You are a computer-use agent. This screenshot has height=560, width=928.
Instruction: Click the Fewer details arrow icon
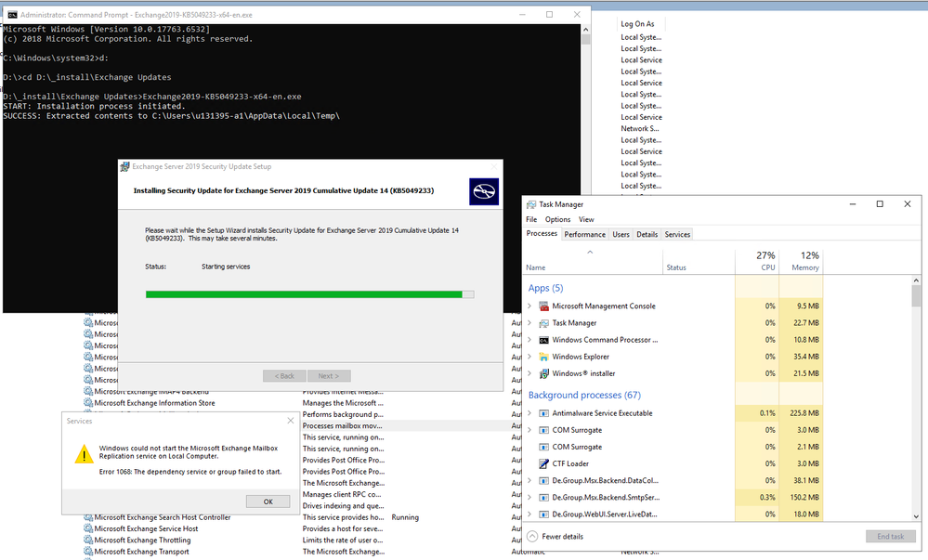pos(532,537)
